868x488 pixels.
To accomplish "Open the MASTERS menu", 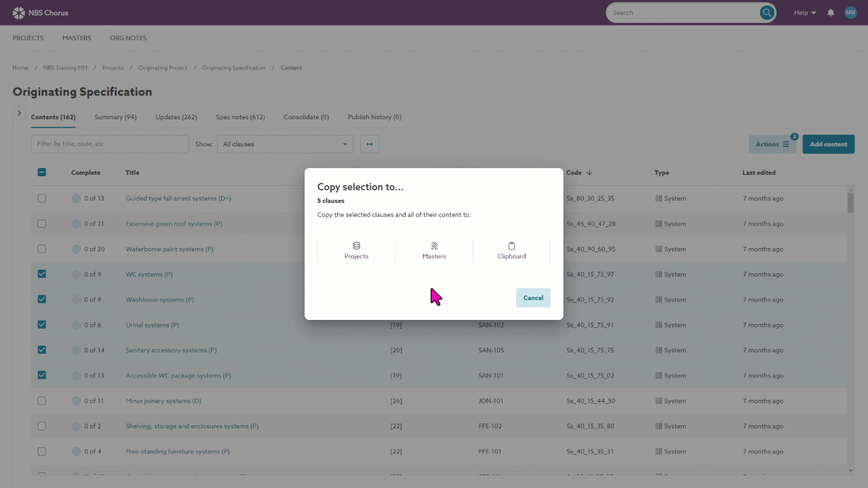I will pyautogui.click(x=77, y=38).
